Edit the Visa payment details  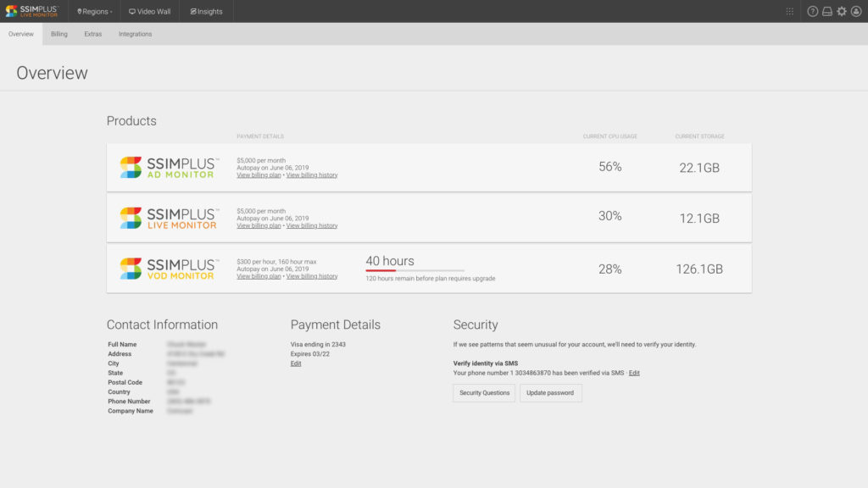pos(296,363)
